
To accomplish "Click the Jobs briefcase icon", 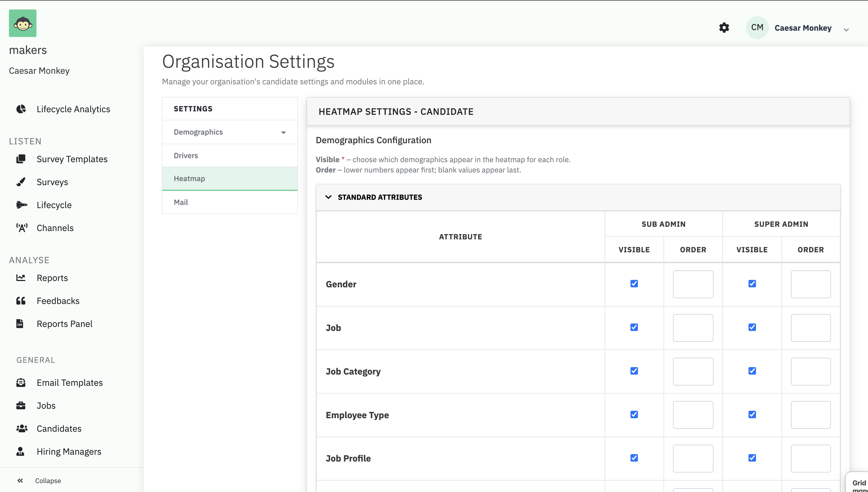I will click(x=21, y=406).
